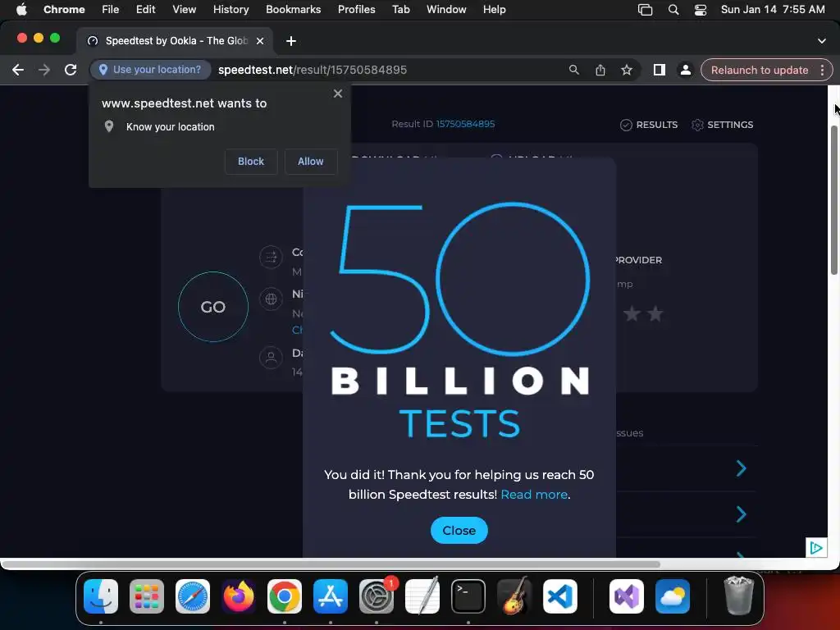This screenshot has width=840, height=630.
Task: Open the Result ID 15750584895 link
Action: click(x=465, y=124)
